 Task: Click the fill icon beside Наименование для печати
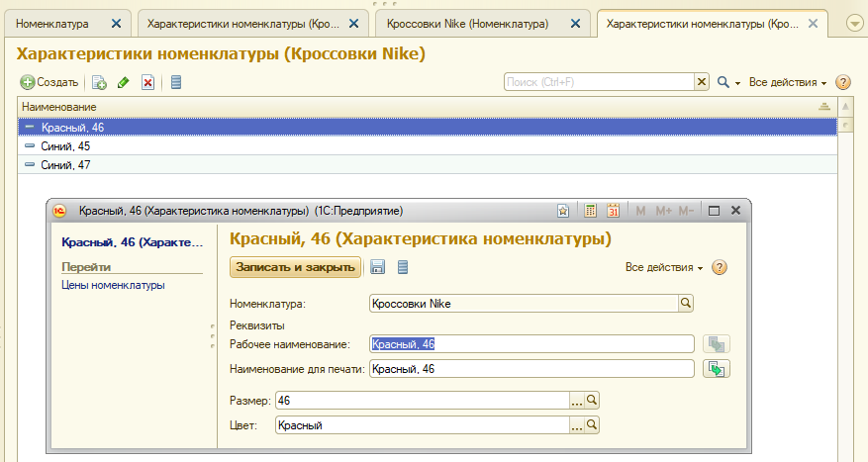coord(716,369)
